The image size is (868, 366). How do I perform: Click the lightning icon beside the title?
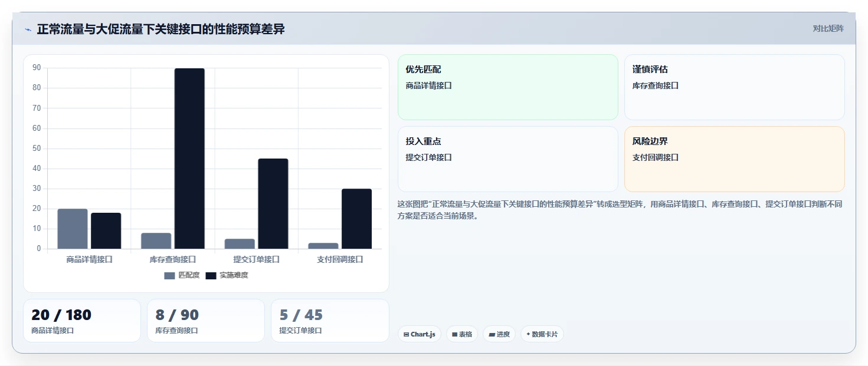[x=28, y=29]
